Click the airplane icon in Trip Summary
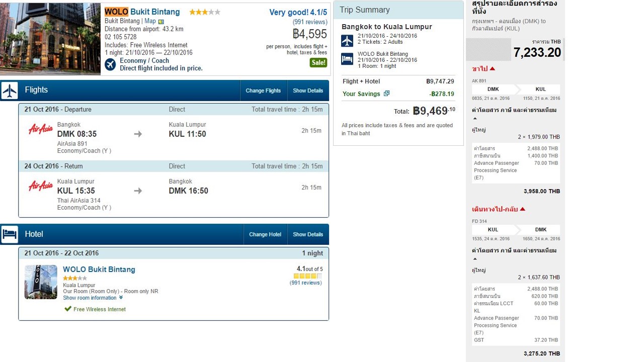 point(347,40)
